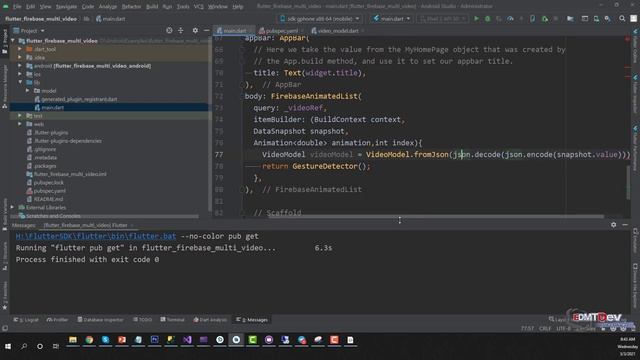Open the device selector sdk gphone dropdown
The height and width of the screenshot is (360, 640).
click(320, 18)
